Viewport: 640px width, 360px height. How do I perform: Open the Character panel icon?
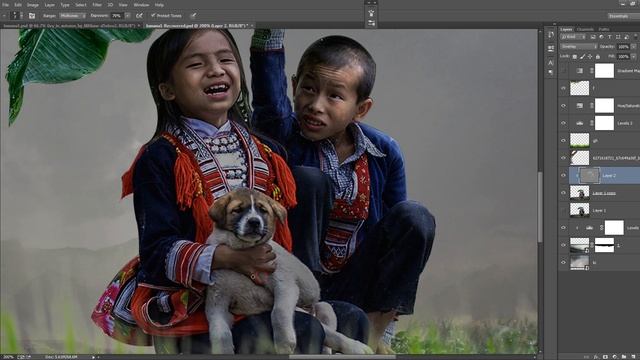click(x=551, y=62)
